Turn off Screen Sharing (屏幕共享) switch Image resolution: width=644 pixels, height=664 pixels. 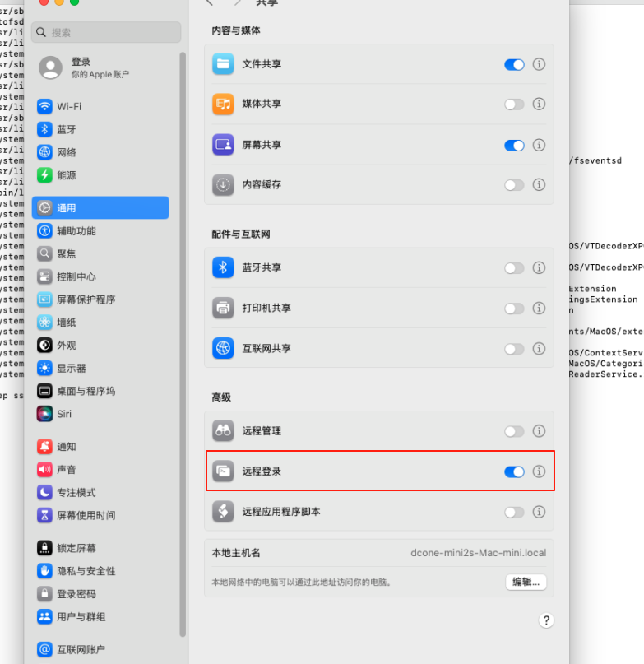tap(514, 146)
